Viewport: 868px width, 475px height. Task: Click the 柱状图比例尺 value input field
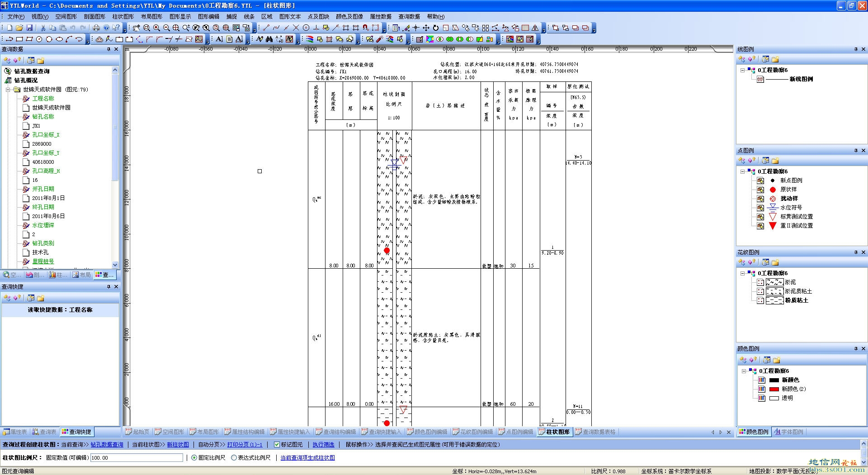137,458
